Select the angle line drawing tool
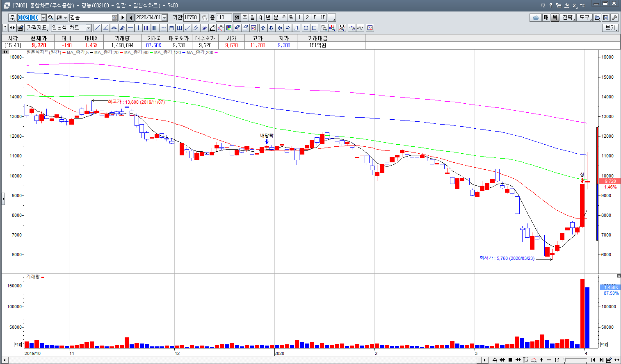 click(105, 28)
